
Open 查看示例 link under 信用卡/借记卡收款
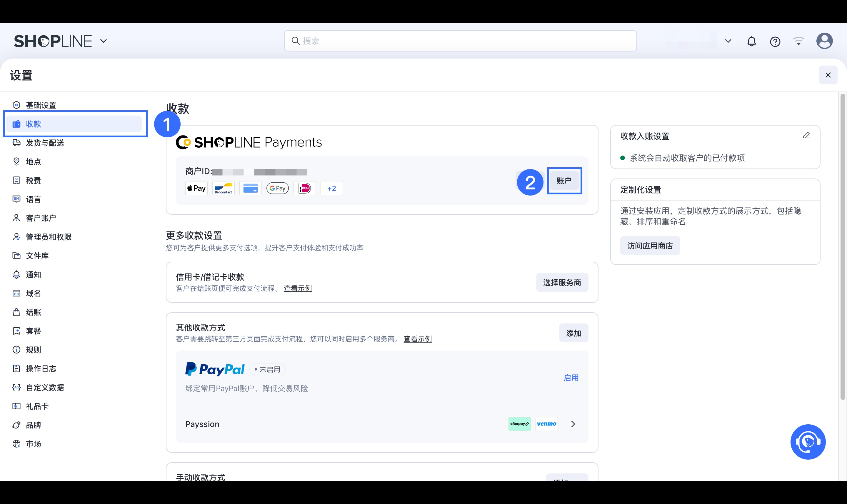[298, 288]
